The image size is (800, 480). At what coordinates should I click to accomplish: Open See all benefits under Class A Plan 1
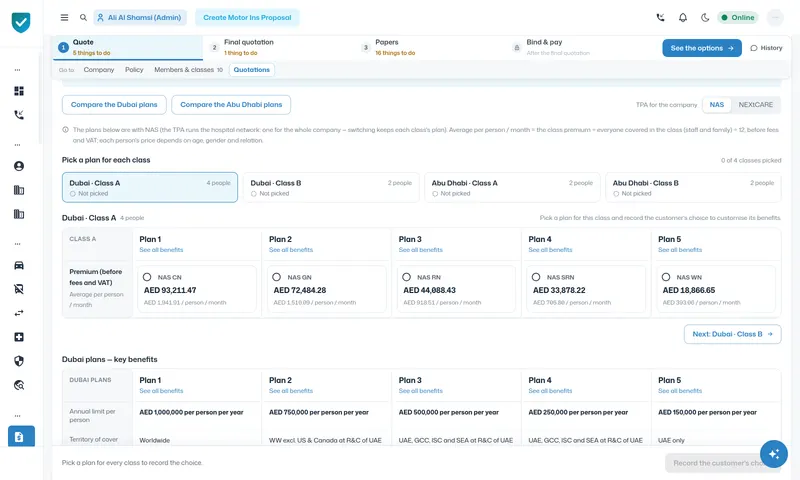pos(161,250)
